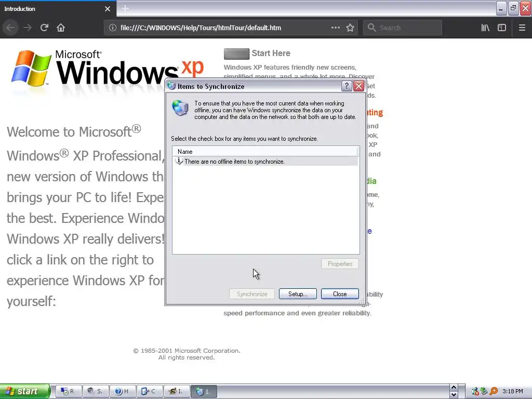Toggle the browser sidebar icon
This screenshot has width=532, height=399.
(x=502, y=28)
